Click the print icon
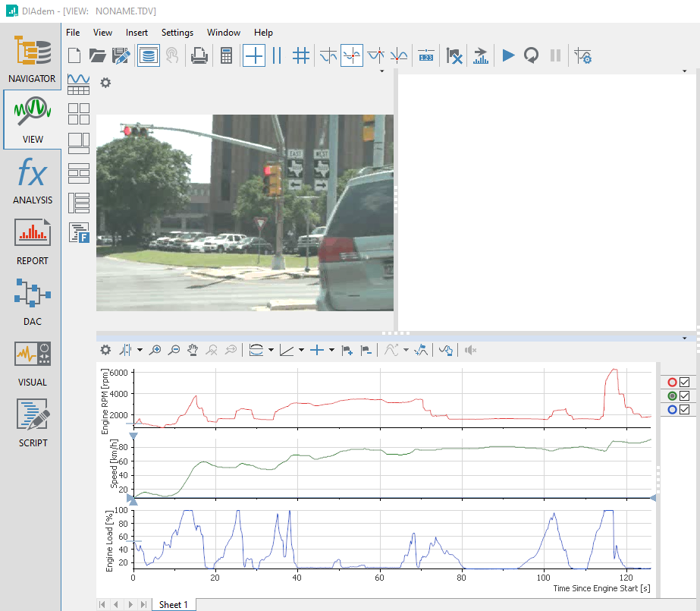Viewport: 700px width, 611px height. pyautogui.click(x=199, y=55)
